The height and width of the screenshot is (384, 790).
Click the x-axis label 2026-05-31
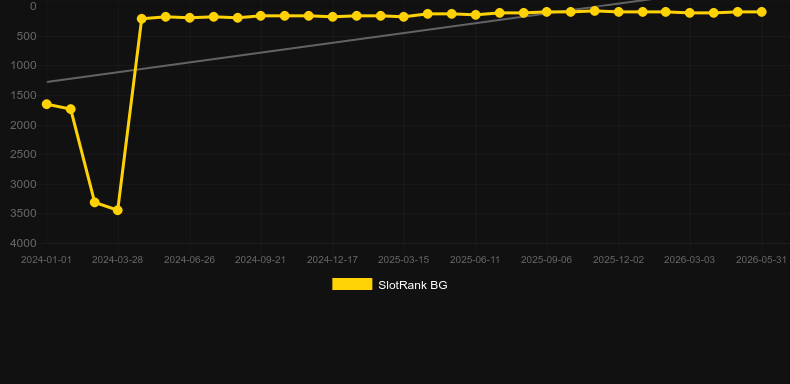point(761,260)
